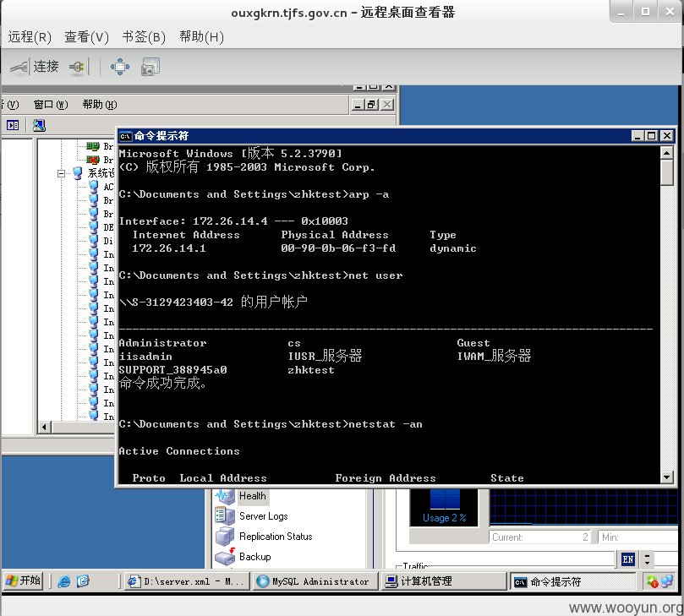
Task: Open 帮助(H) menu in the management window
Action: click(x=100, y=105)
